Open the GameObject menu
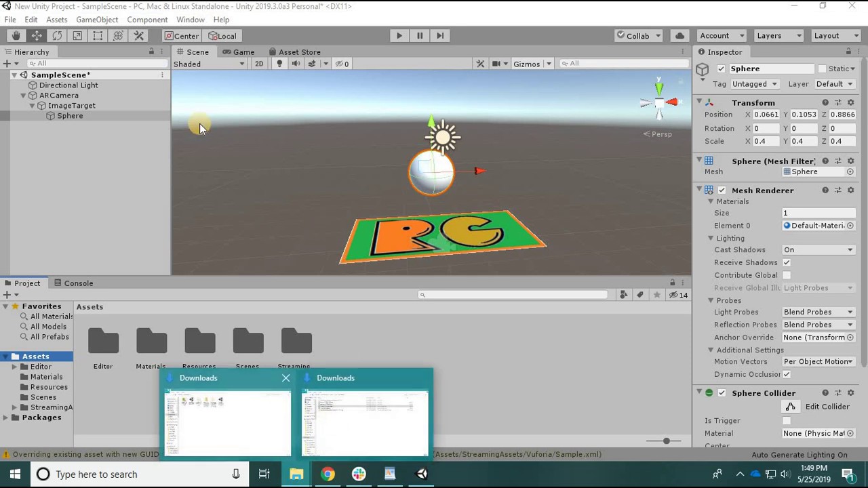 click(x=97, y=20)
